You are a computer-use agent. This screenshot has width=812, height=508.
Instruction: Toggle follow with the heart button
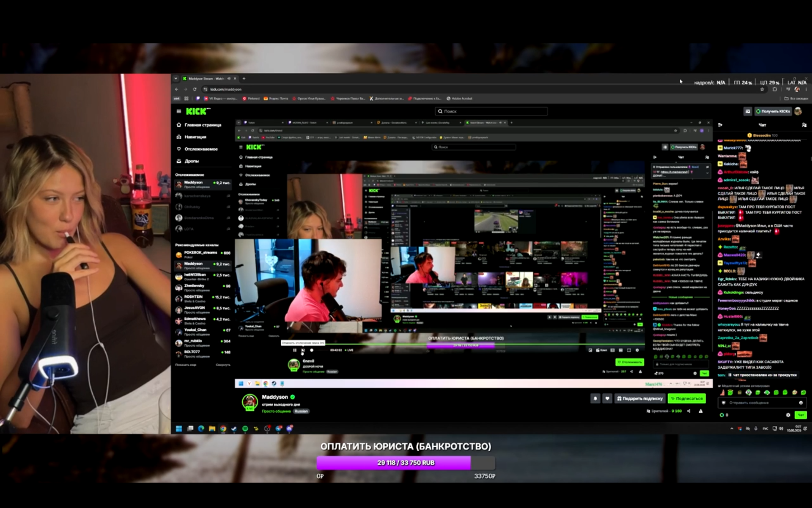tap(607, 398)
